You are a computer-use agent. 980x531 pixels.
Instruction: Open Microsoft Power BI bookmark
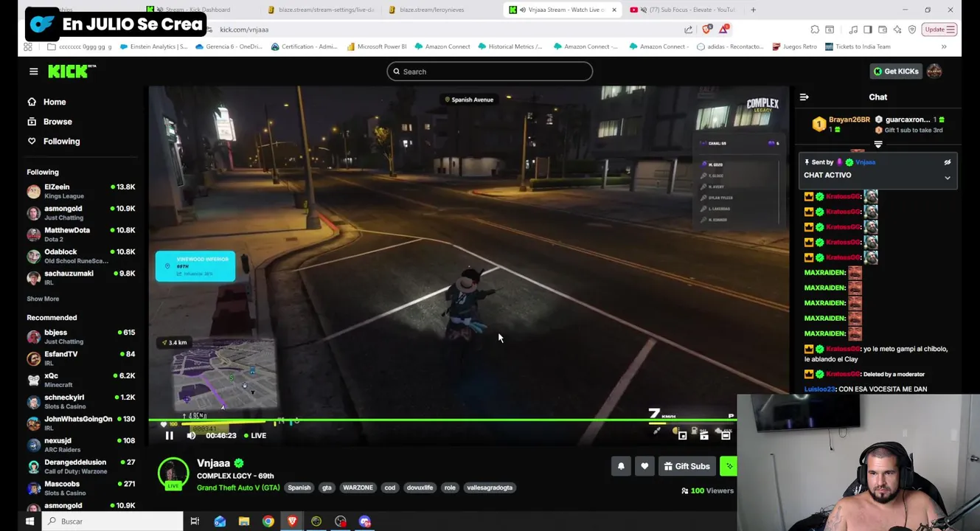[377, 46]
